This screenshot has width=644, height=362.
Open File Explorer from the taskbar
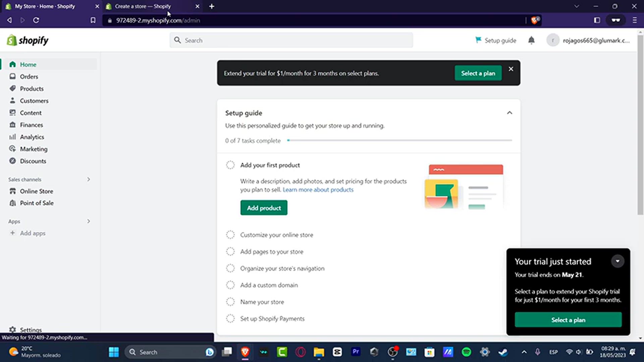click(x=319, y=352)
